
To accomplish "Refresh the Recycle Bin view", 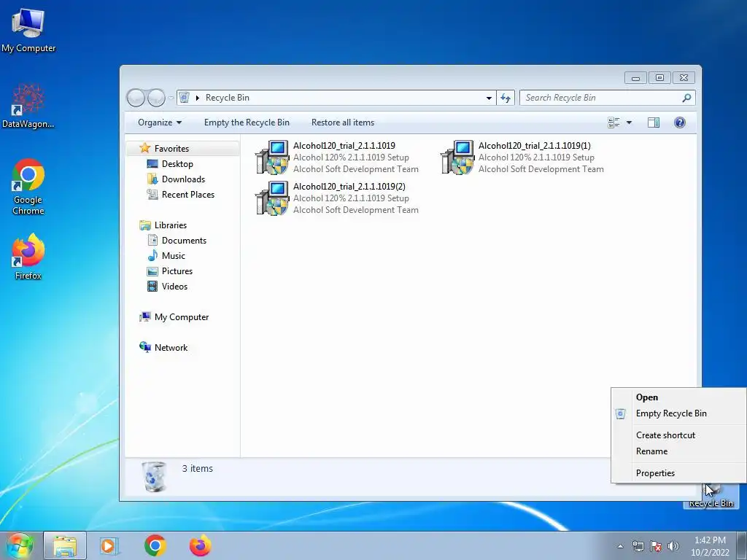I will tap(506, 98).
